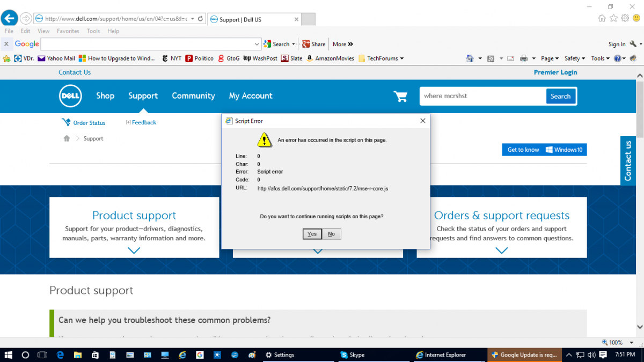The image size is (644, 362).
Task: Select the Support | Dell US tab
Action: 253,19
